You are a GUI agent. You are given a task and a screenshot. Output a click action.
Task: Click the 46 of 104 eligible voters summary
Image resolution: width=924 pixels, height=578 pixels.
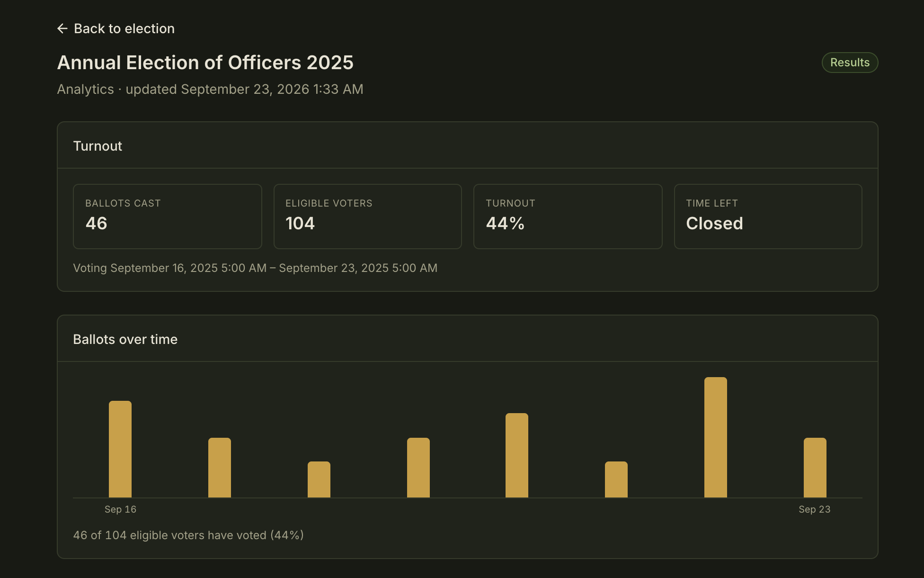click(x=188, y=535)
